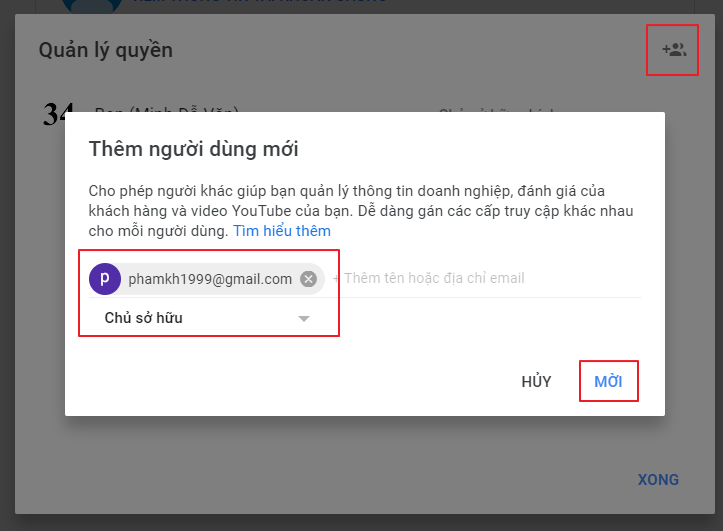Click the 'MỜI' invite button
This screenshot has width=723, height=531.
(608, 381)
